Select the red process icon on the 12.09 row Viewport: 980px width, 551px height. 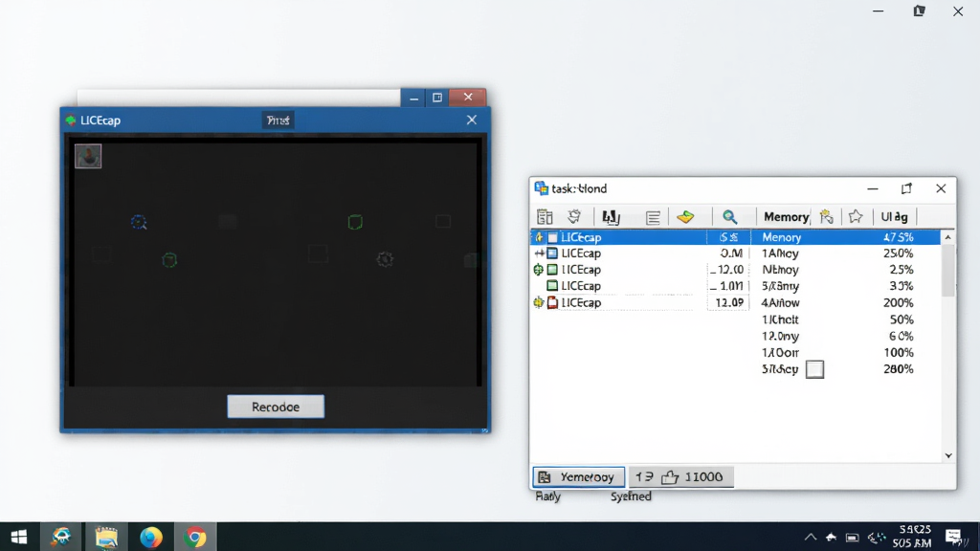point(552,302)
